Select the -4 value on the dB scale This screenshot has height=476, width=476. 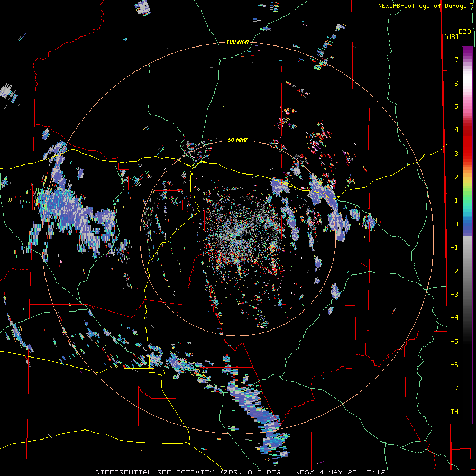454,318
